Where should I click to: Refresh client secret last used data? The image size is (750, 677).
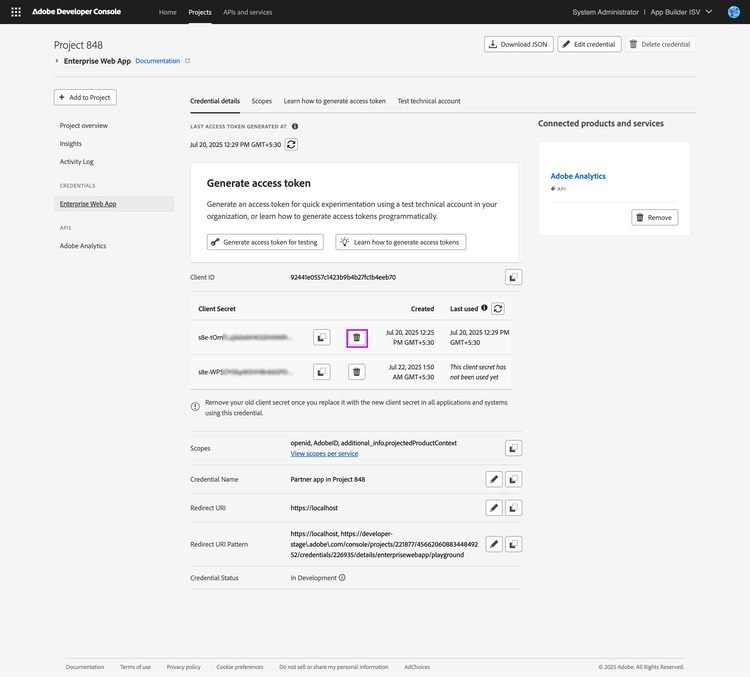[x=498, y=309]
